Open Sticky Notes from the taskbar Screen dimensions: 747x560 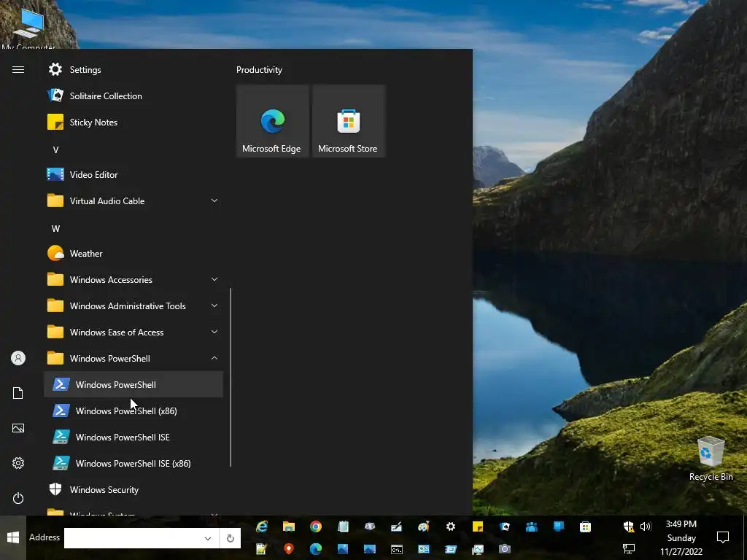[x=478, y=526]
